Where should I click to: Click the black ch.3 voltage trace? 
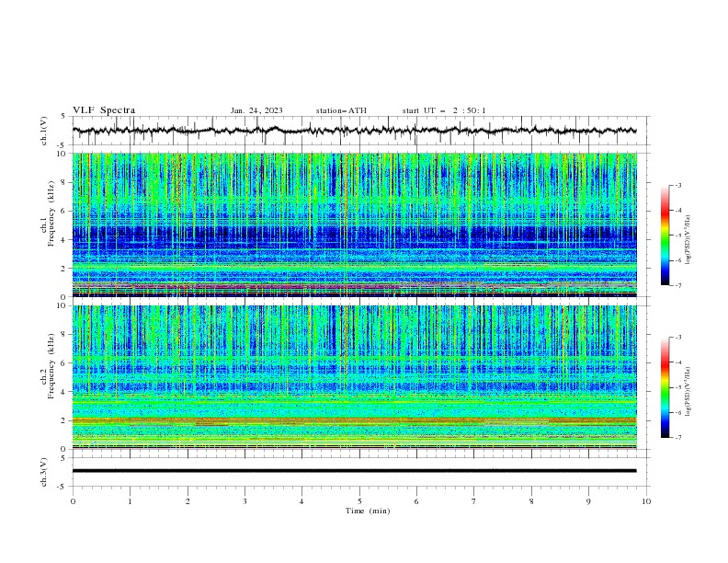tap(354, 471)
